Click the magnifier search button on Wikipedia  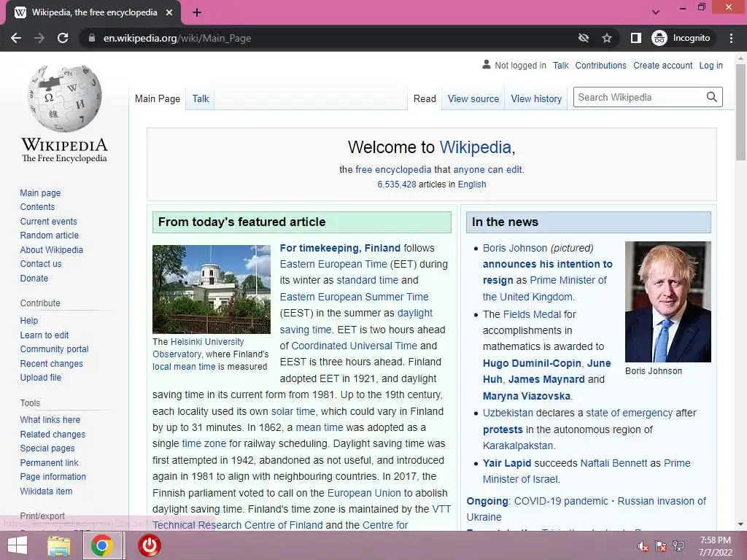pos(711,97)
